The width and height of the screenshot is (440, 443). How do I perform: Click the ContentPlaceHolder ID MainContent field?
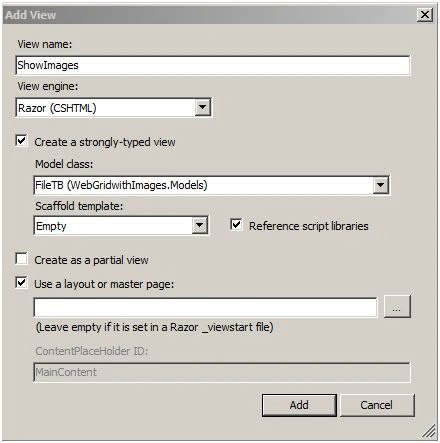point(222,372)
